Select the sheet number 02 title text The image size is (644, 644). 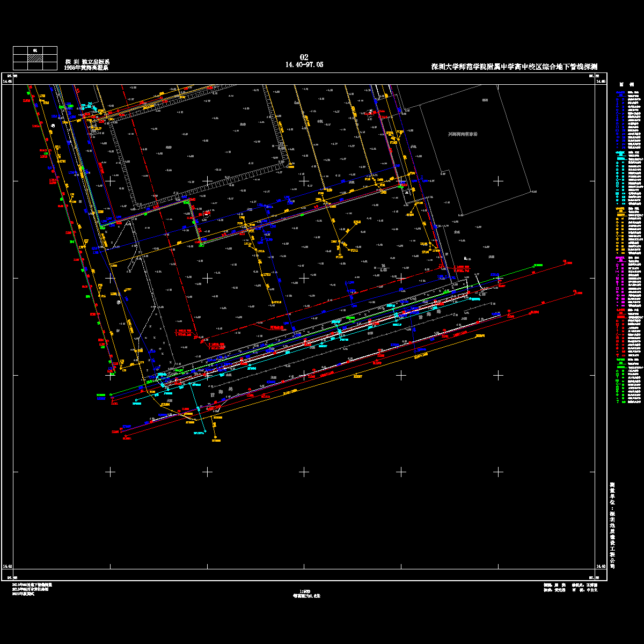coord(304,57)
